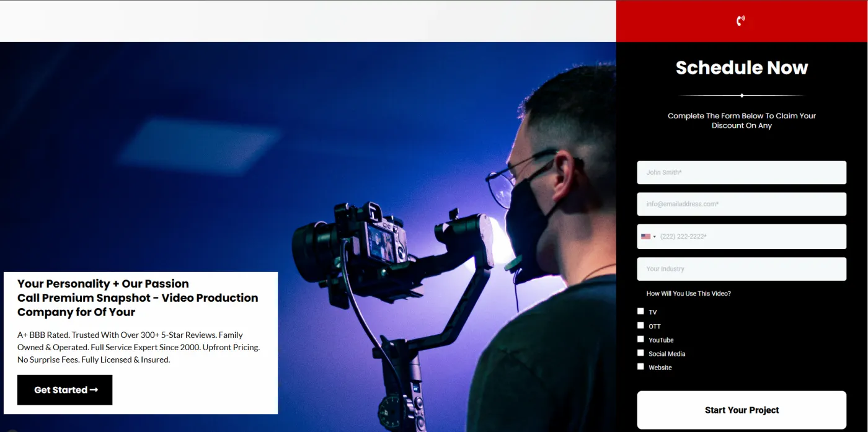
Task: Click the phone call icon in red header
Action: [x=740, y=21]
